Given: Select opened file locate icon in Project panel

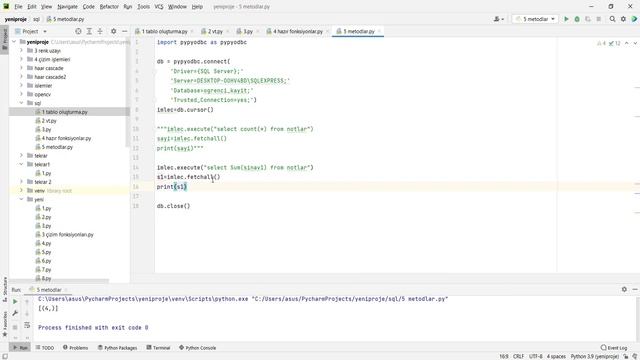Looking at the screenshot, I should coord(78,31).
